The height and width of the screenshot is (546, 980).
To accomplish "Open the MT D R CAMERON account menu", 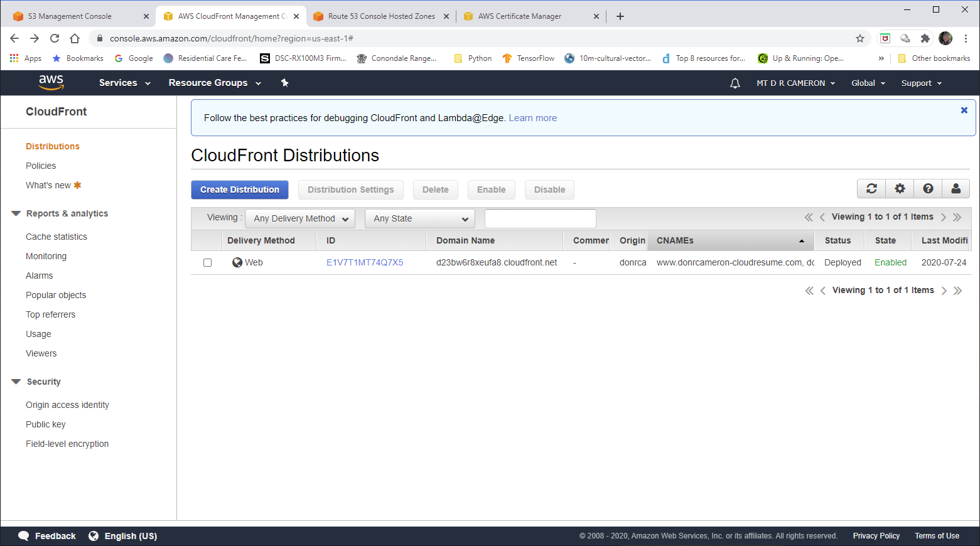I will pyautogui.click(x=796, y=83).
